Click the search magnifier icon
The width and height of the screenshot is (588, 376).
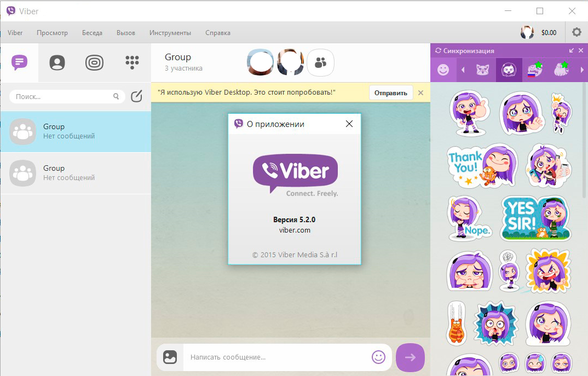click(116, 96)
